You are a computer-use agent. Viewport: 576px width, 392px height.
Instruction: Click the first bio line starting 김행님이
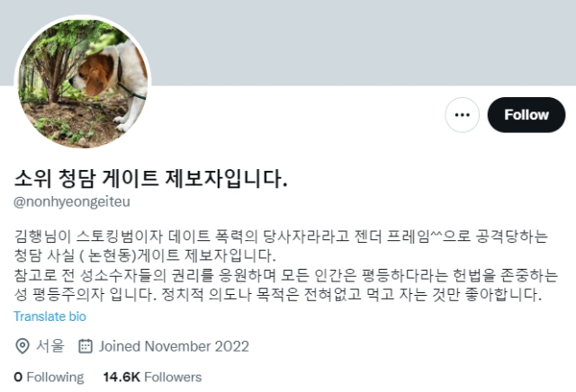click(x=281, y=236)
